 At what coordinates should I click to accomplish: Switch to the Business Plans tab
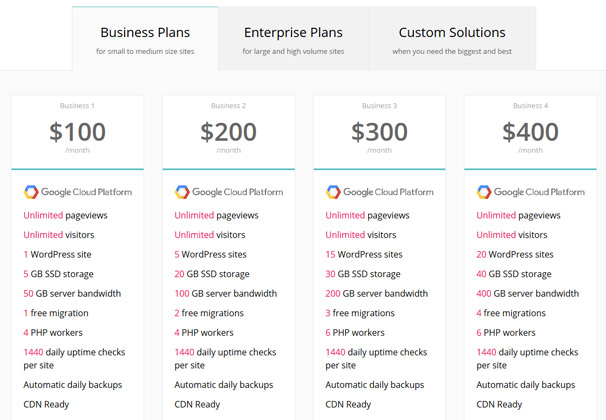pos(145,39)
